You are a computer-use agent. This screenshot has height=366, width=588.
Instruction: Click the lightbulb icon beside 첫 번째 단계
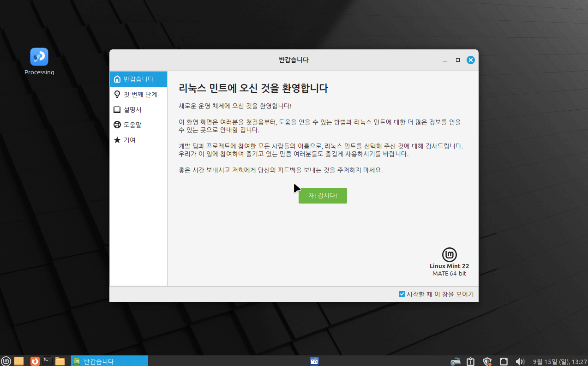pos(117,94)
